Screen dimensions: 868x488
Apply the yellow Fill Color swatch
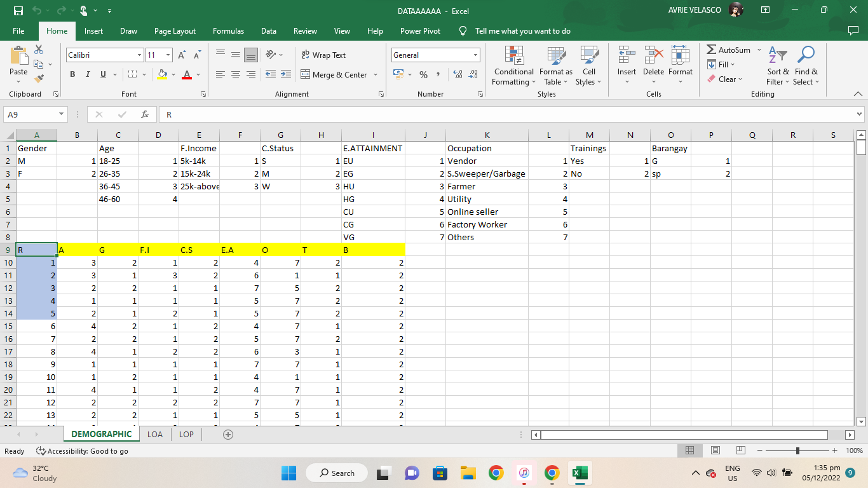click(162, 74)
